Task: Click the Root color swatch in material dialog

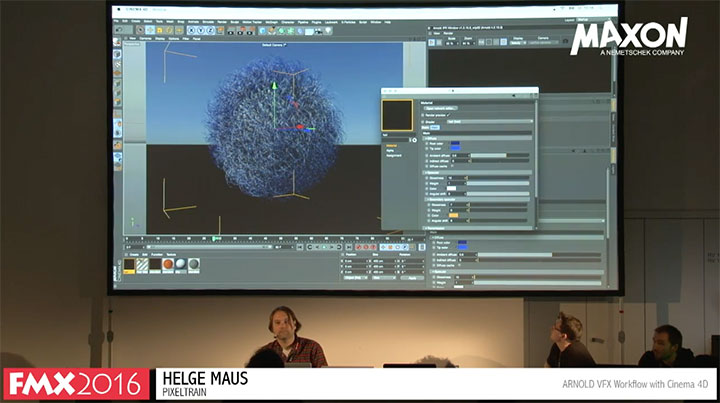Action: pos(455,144)
